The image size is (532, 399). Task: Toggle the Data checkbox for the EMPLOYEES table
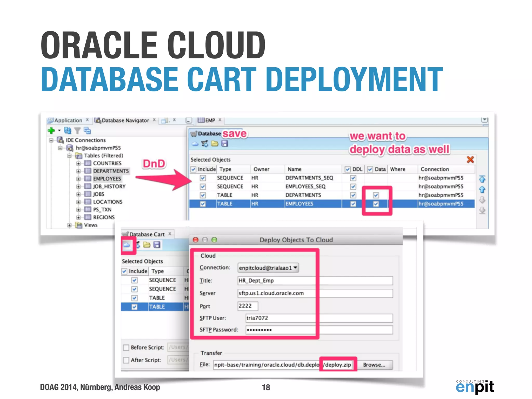tap(376, 204)
